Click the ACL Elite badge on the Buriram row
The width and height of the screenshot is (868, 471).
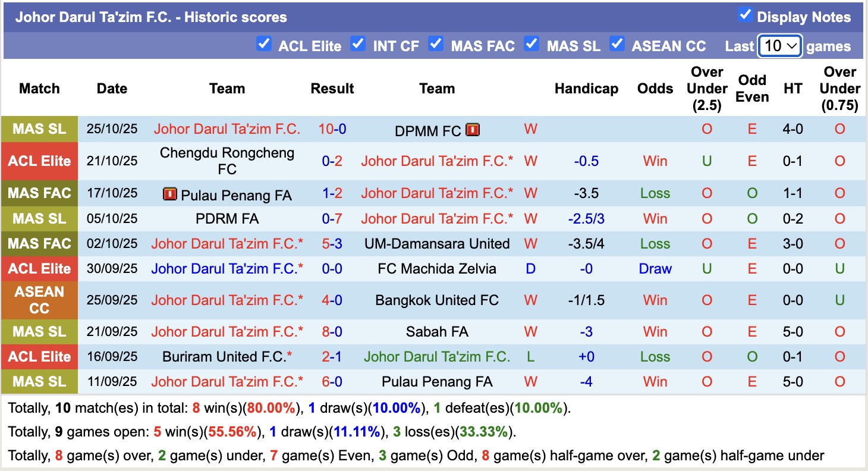pos(39,356)
